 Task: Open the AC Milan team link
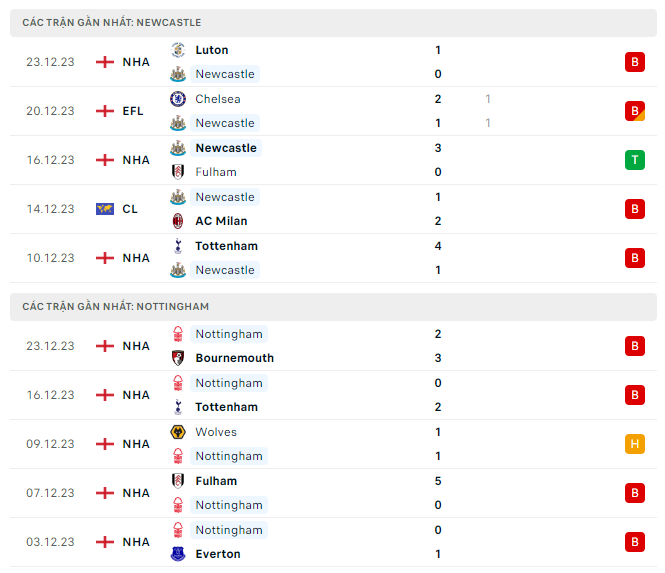pyautogui.click(x=221, y=221)
